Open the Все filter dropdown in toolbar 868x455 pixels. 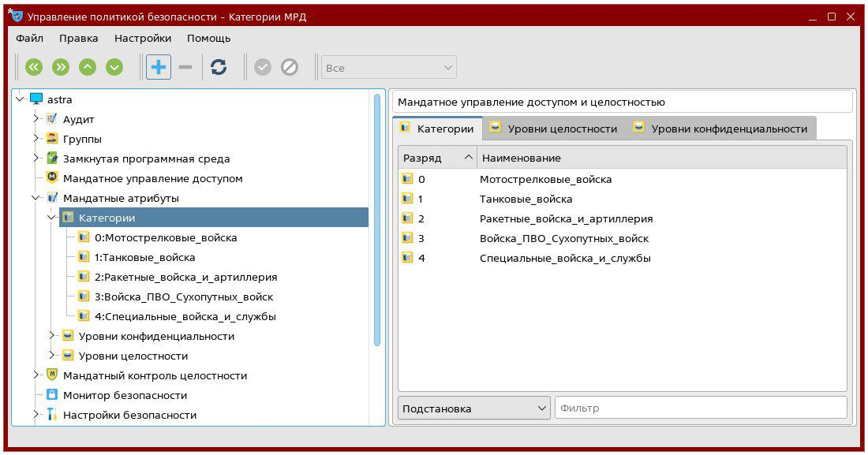pyautogui.click(x=389, y=68)
